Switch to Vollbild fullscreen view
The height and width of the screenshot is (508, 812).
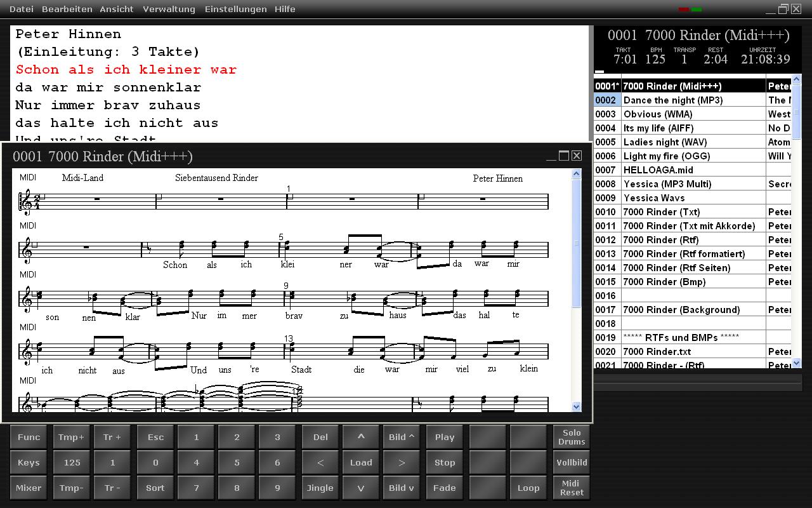click(572, 462)
